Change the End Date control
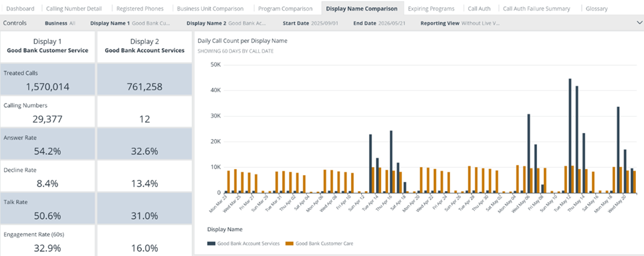This screenshot has width=644, height=256. pos(379,23)
